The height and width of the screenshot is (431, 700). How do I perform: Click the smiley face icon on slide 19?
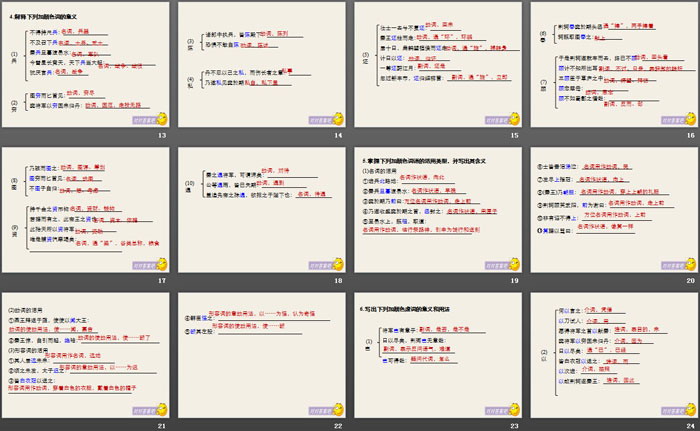(515, 264)
